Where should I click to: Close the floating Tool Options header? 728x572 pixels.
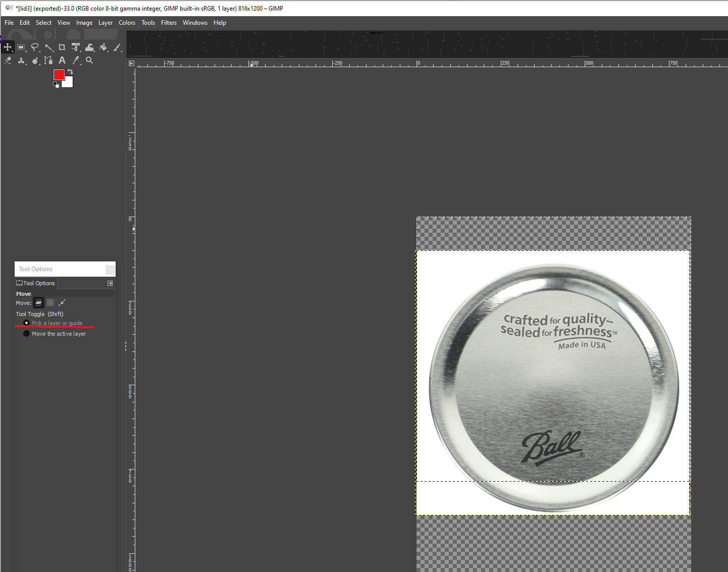point(110,269)
